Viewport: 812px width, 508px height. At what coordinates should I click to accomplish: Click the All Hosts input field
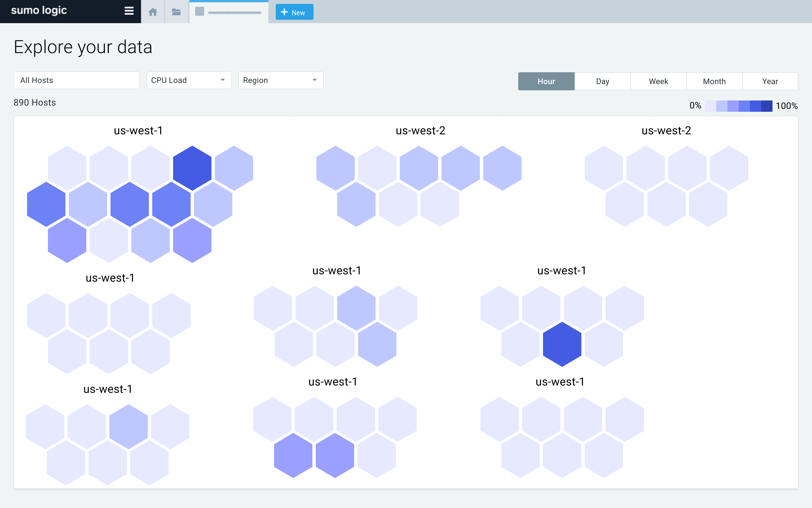coord(76,80)
